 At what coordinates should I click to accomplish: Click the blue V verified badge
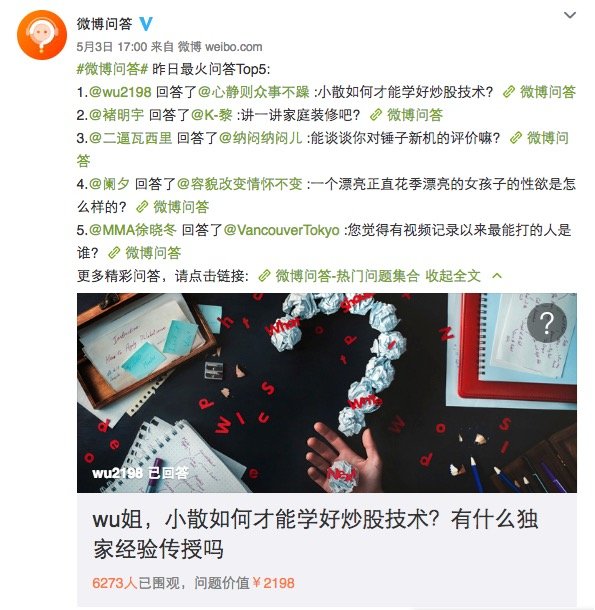(x=146, y=24)
